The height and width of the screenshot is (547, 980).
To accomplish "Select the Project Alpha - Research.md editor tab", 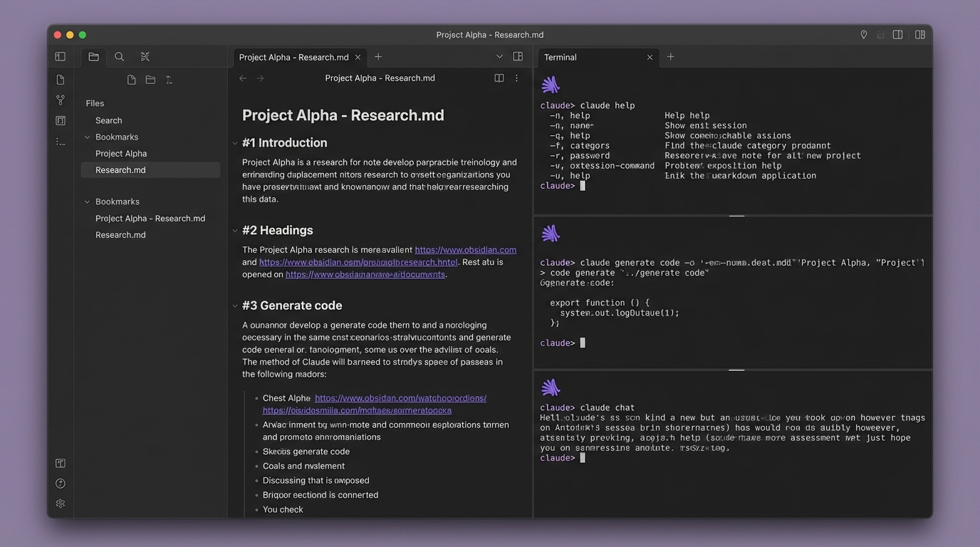I will tap(293, 58).
